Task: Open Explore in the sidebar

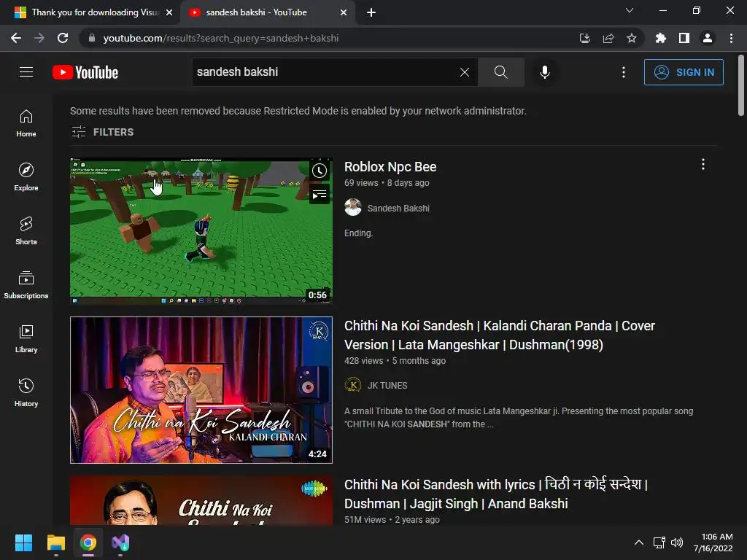Action: click(26, 177)
